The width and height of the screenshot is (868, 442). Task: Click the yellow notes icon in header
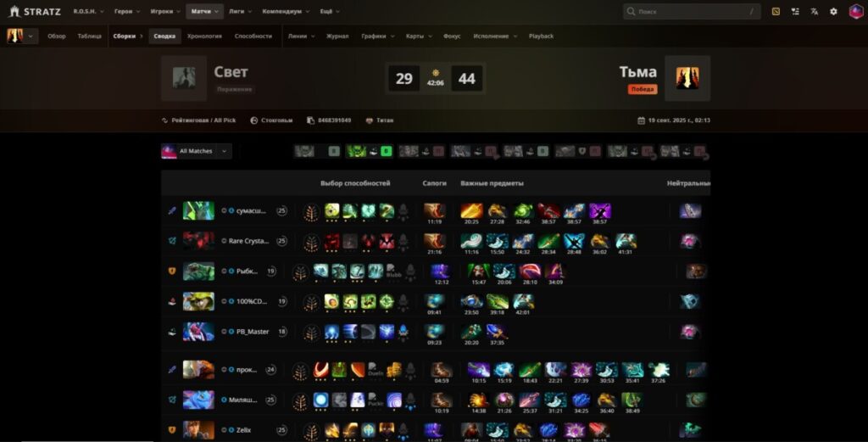coord(776,11)
